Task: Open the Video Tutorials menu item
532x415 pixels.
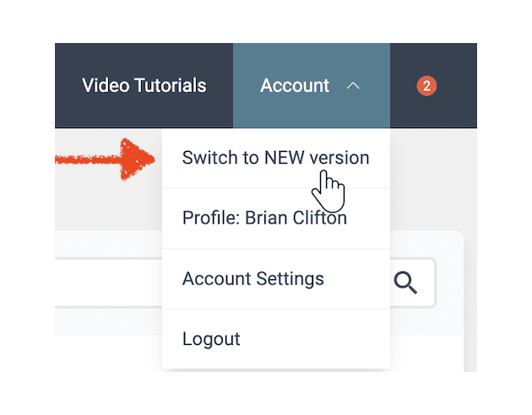Action: 144,85
